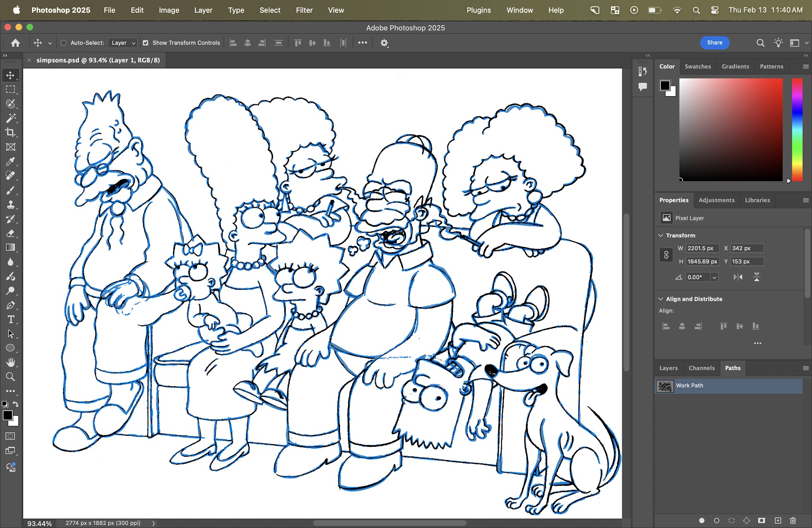This screenshot has height=528, width=812.
Task: Select the Crop tool
Action: click(10, 132)
